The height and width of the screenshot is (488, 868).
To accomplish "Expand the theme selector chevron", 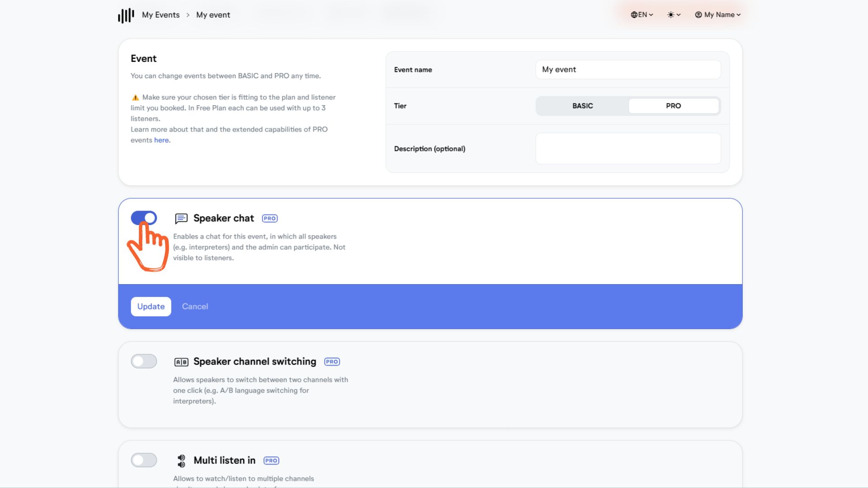I will pos(679,15).
